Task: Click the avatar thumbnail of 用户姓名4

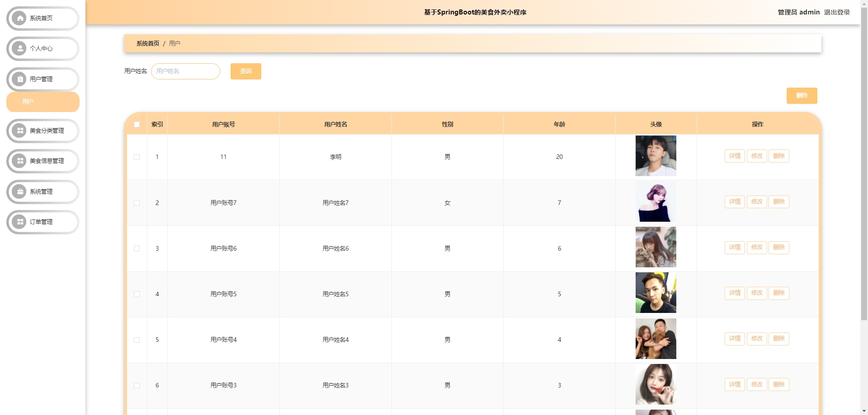Action: tap(656, 339)
